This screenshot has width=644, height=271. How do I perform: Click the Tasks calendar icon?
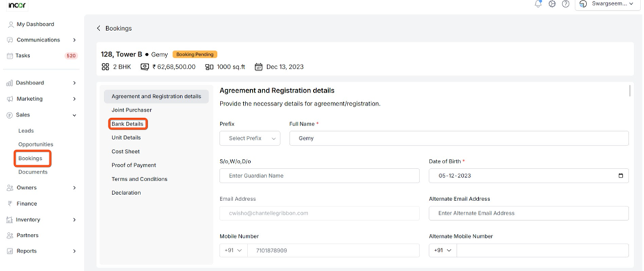(x=10, y=56)
